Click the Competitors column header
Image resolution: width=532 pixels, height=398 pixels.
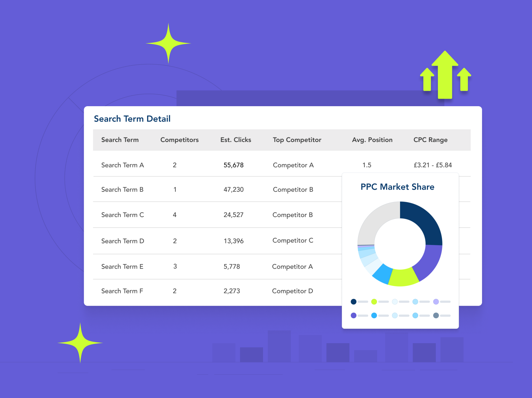point(179,140)
